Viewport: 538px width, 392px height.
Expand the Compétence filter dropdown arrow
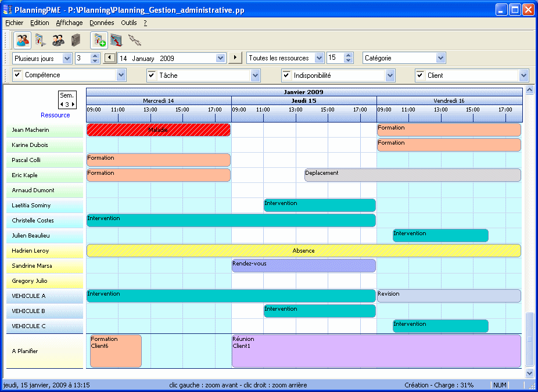121,75
